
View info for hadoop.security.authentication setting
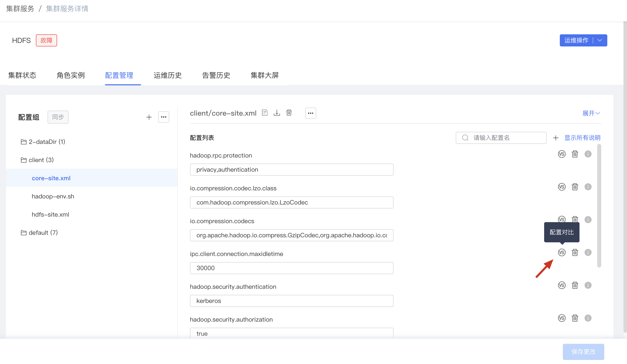click(588, 285)
